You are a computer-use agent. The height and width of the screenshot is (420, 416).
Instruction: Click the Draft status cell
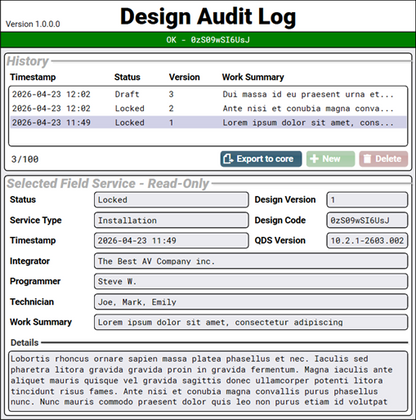click(127, 94)
